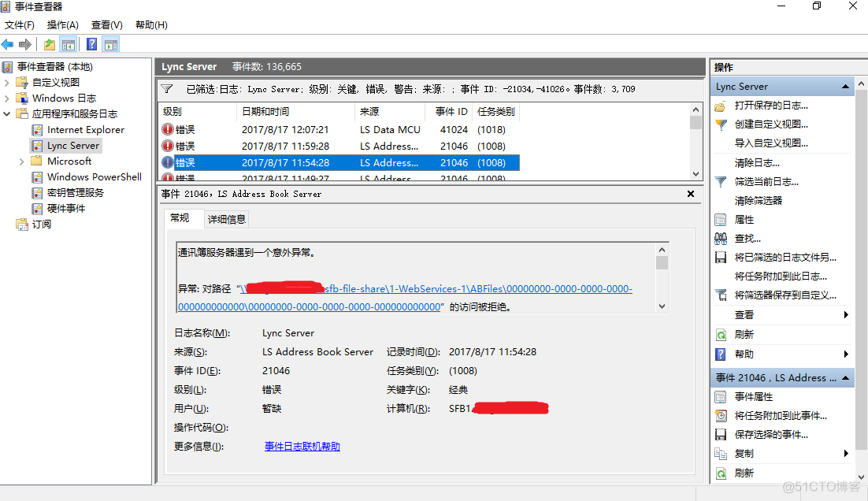
Task: Close the event 21046 preview pane
Action: click(x=690, y=194)
